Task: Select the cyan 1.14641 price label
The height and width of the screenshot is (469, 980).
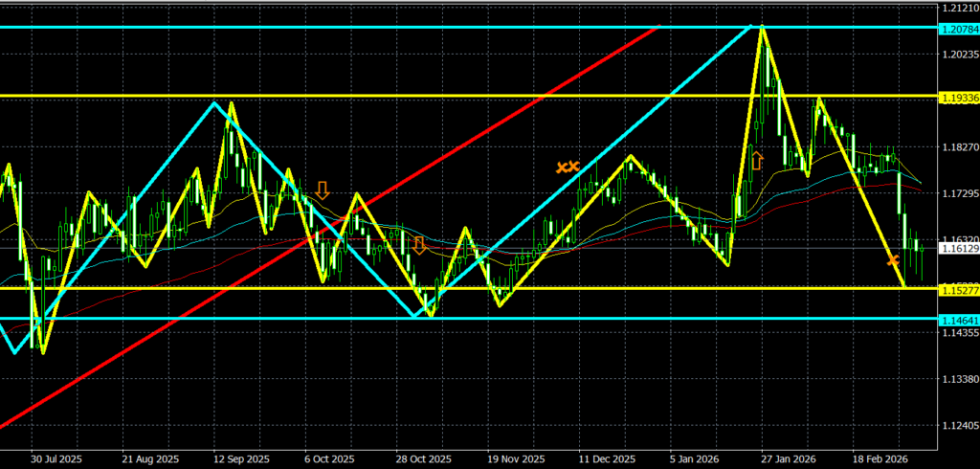Action: coord(958,319)
